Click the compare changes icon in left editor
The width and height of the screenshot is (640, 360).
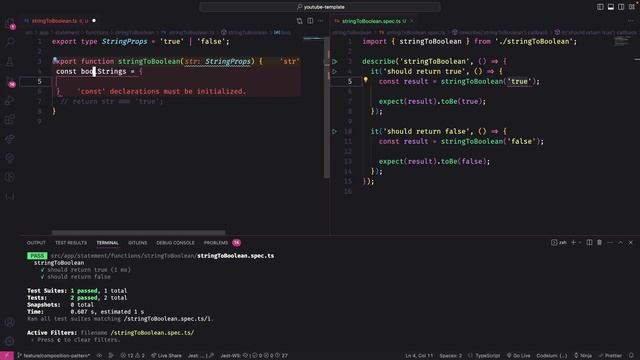click(300, 21)
